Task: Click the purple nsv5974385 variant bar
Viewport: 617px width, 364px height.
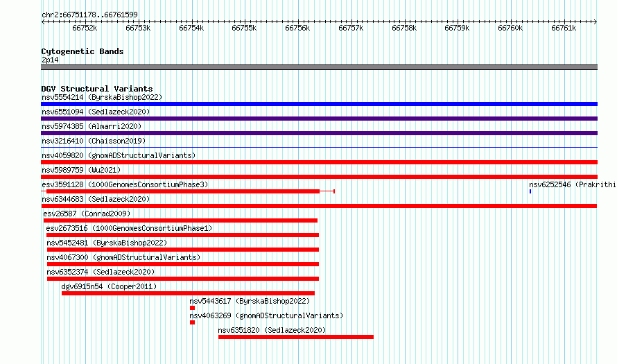Action: point(319,133)
